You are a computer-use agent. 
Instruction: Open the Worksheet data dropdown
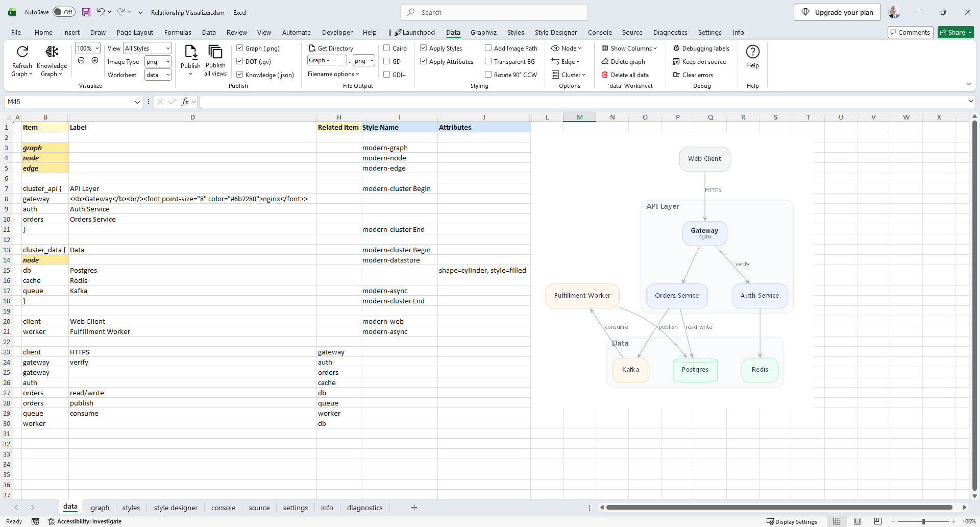167,75
